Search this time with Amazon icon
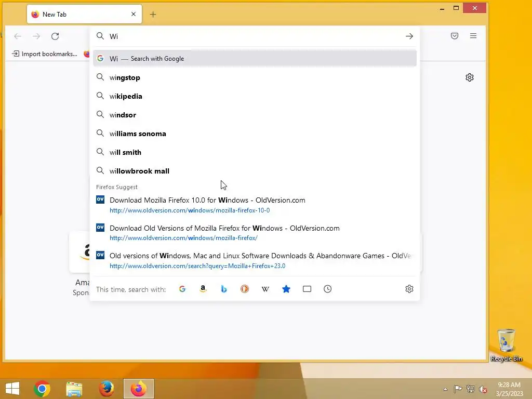 click(x=203, y=289)
